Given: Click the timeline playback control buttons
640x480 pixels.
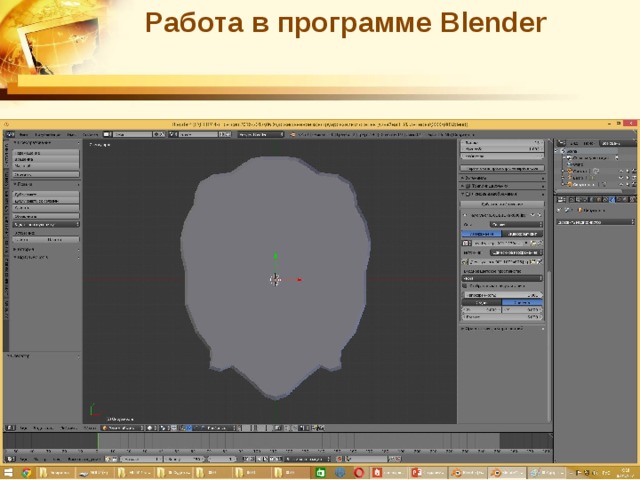Looking at the screenshot, I should [x=262, y=459].
